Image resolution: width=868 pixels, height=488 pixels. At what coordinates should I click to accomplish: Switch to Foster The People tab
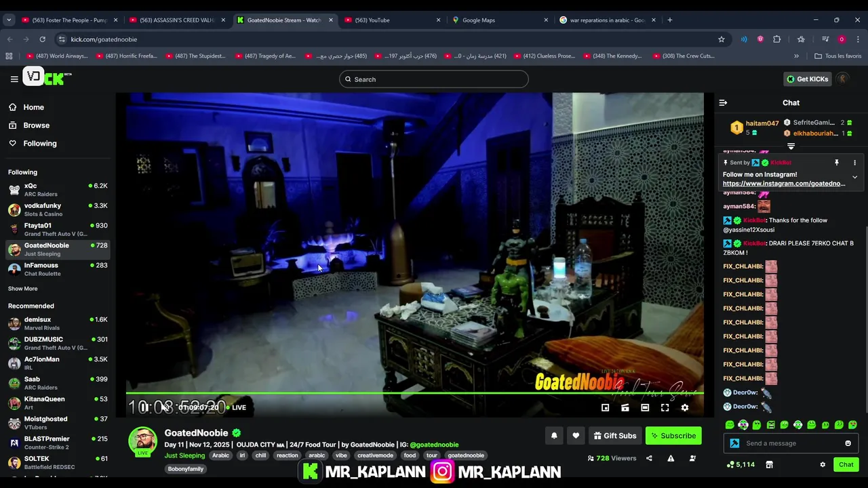coord(69,20)
